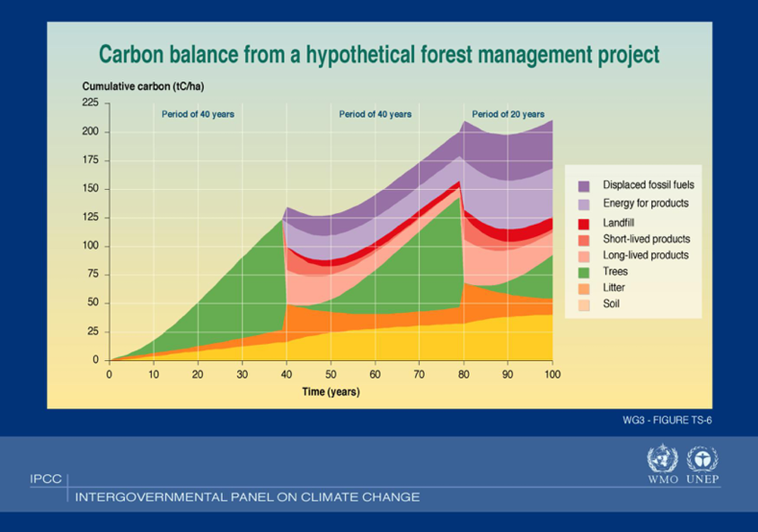
Task: Pick the Short-lived products legend swatch
Action: pyautogui.click(x=584, y=239)
